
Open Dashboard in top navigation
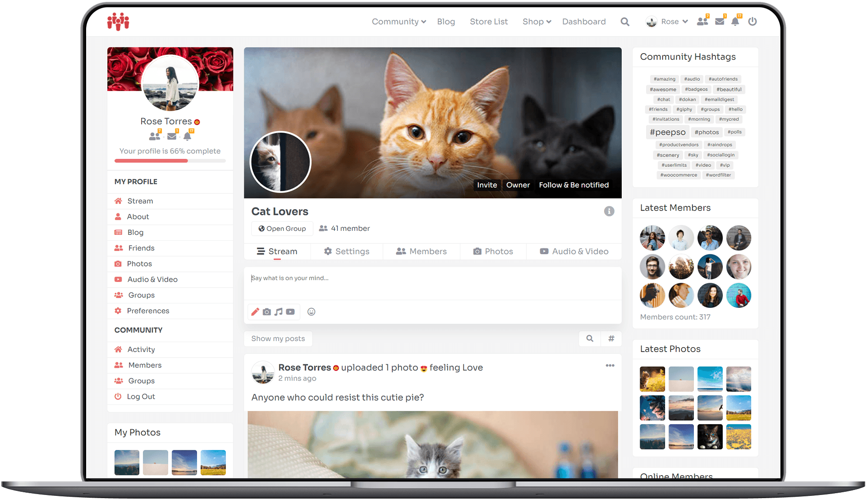(x=584, y=22)
